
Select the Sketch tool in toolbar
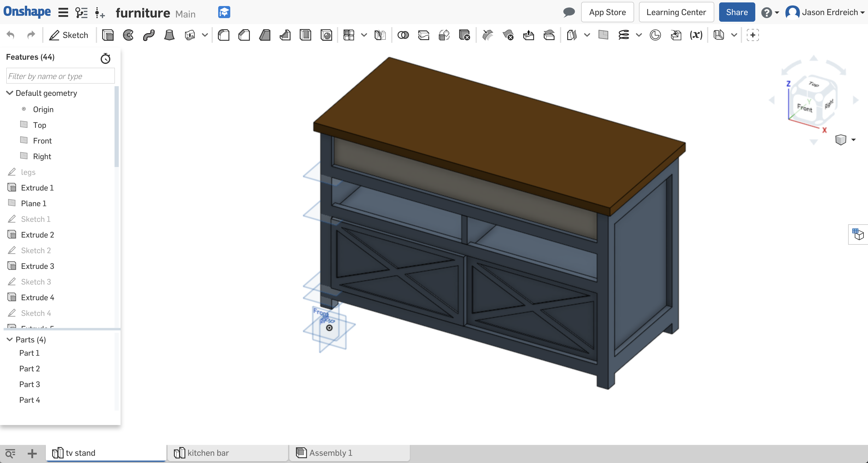69,35
